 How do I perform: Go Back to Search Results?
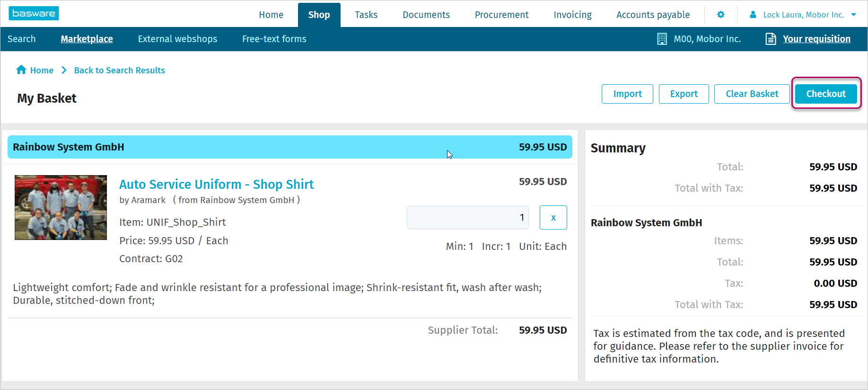[120, 70]
